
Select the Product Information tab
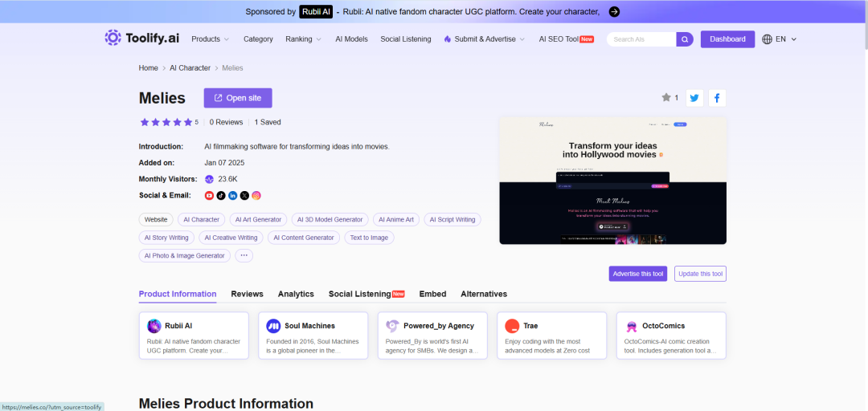178,294
